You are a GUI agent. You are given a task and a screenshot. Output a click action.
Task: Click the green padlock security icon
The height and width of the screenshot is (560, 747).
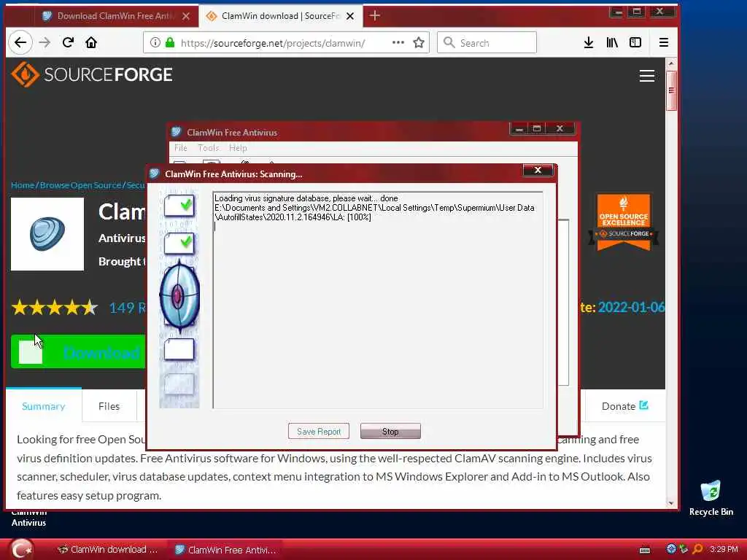[169, 43]
